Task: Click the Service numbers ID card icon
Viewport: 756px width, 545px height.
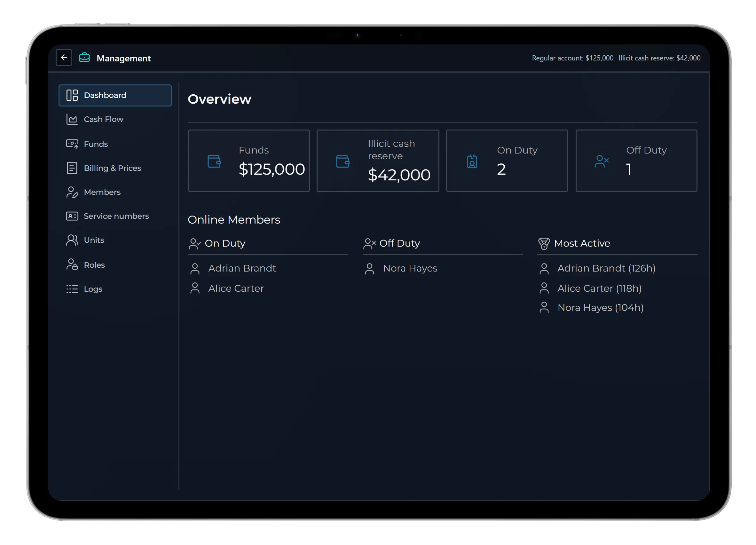Action: coord(72,216)
